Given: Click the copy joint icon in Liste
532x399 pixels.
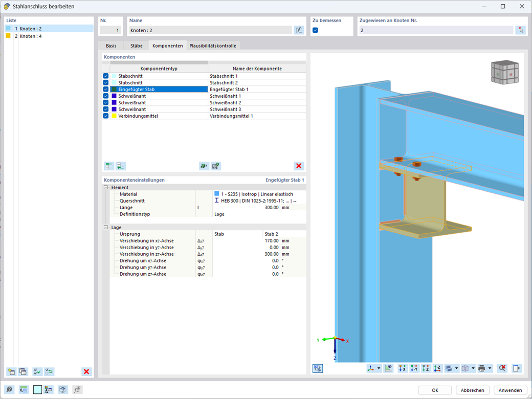Looking at the screenshot, I should coord(23,371).
